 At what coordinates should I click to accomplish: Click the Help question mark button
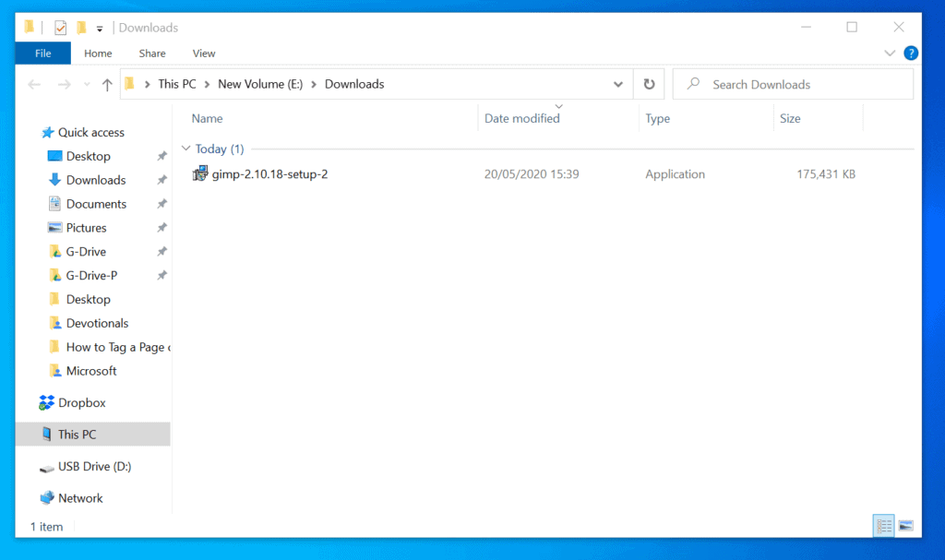click(911, 53)
